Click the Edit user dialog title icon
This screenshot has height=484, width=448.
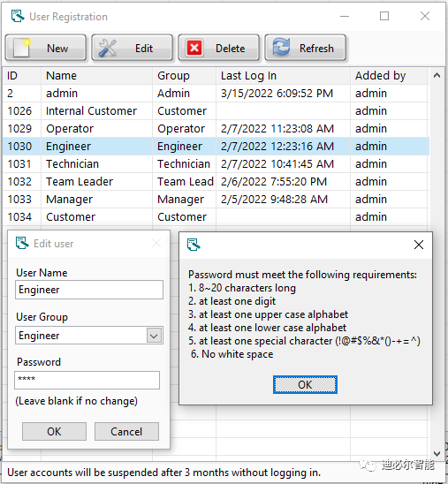point(22,243)
